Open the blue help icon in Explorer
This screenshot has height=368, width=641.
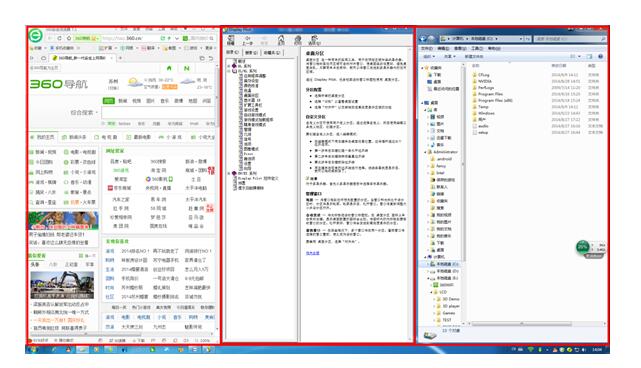pyautogui.click(x=601, y=56)
